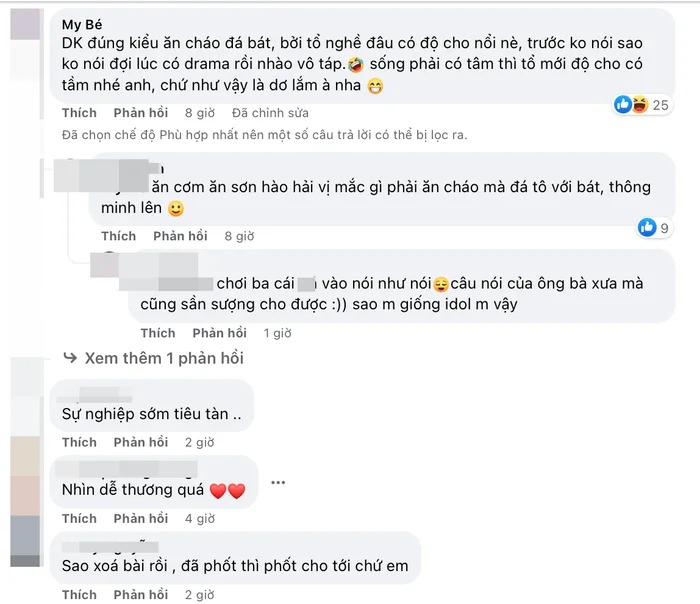Open the "Đã chỉnh sửa" edit history
This screenshot has width=700, height=604.
tap(270, 113)
